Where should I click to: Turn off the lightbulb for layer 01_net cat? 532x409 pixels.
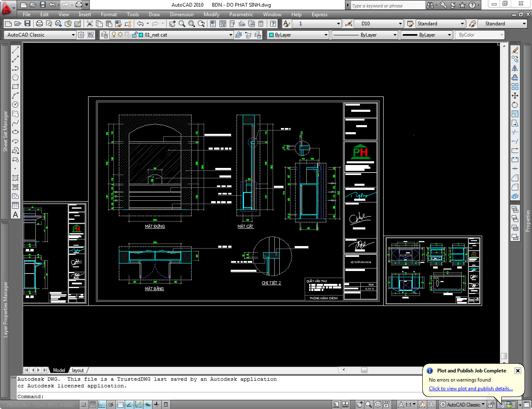click(113, 34)
